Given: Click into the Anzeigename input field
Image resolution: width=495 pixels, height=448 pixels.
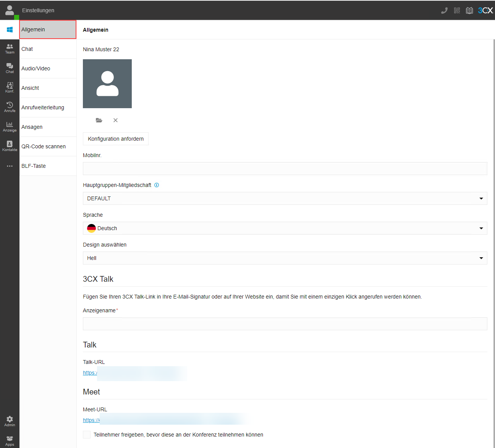Looking at the screenshot, I should coord(285,324).
